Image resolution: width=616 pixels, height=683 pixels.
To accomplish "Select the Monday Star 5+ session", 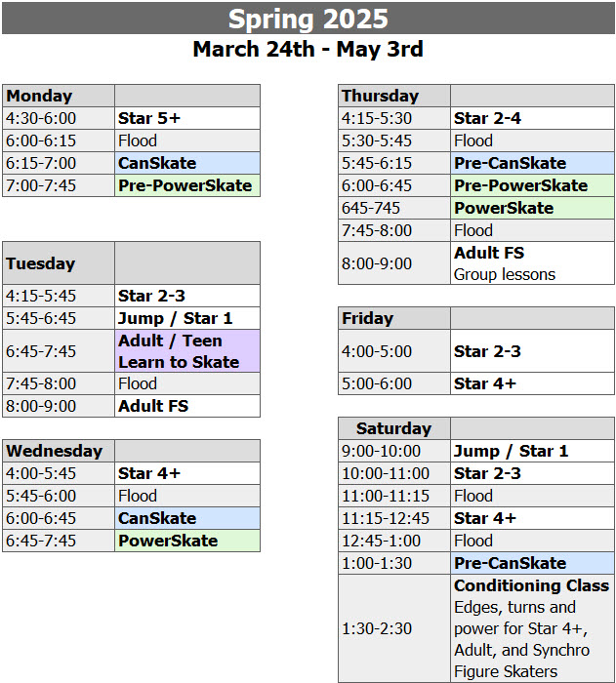I will click(x=187, y=118).
